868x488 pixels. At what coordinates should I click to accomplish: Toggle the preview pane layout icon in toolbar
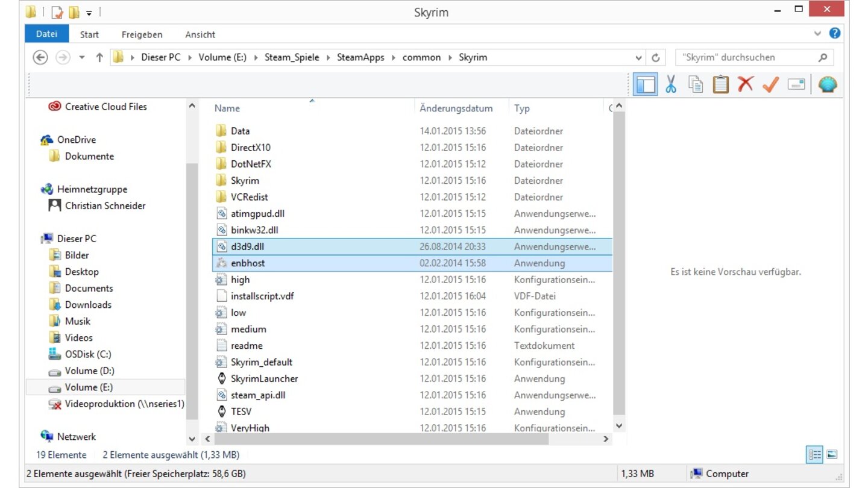(646, 84)
